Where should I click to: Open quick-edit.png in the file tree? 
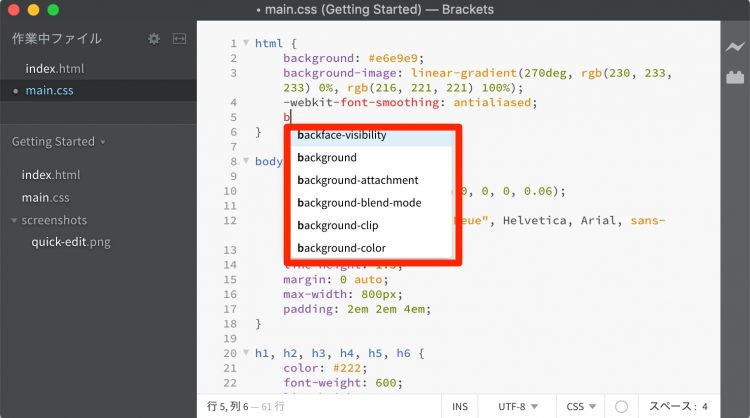coord(70,242)
